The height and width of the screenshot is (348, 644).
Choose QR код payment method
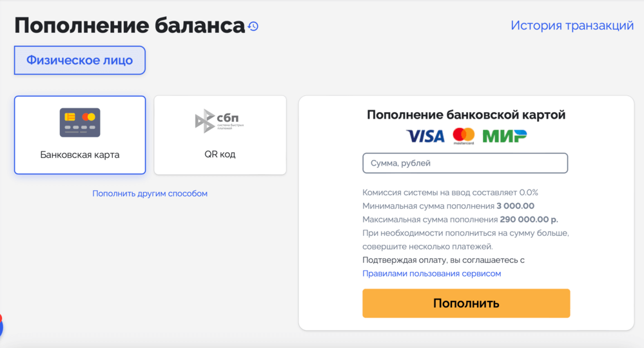pyautogui.click(x=220, y=135)
